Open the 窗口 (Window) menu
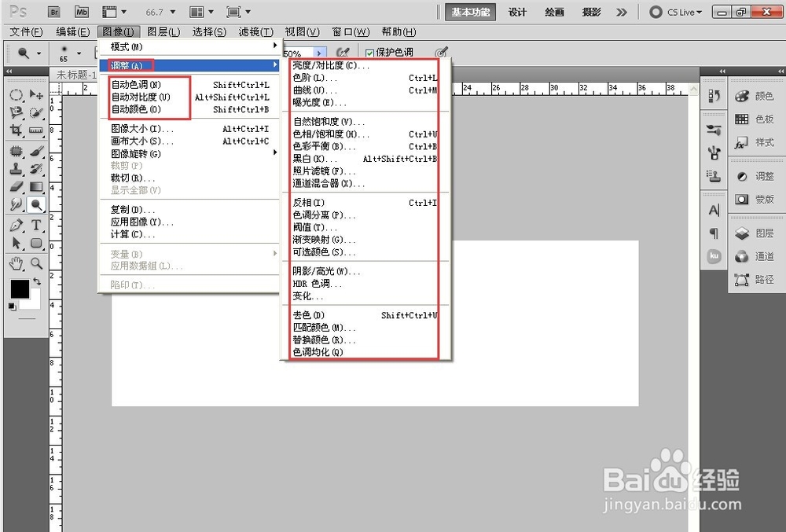Image resolution: width=786 pixels, height=532 pixels. click(x=351, y=31)
